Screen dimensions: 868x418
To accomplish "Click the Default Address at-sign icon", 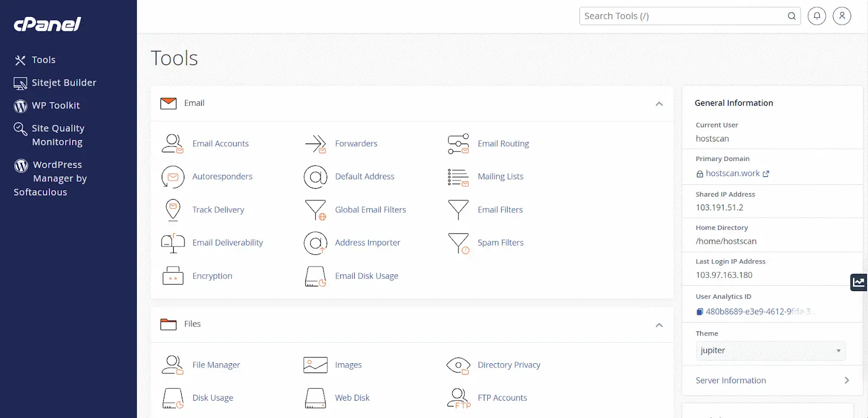I will coord(315,177).
